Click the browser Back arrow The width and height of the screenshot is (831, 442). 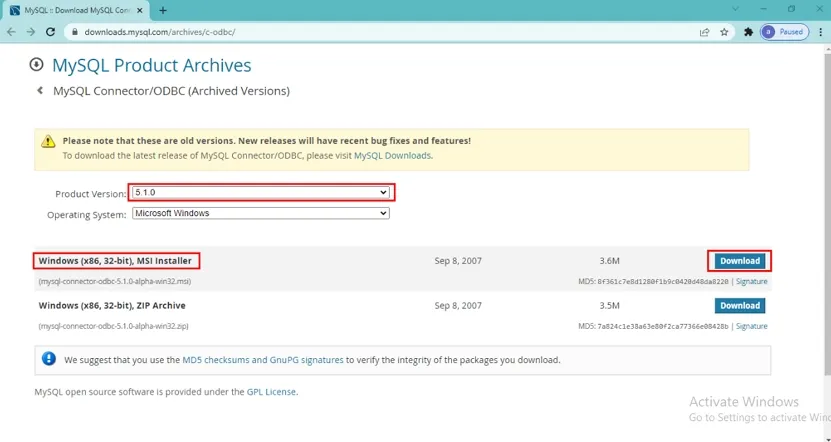click(x=11, y=32)
